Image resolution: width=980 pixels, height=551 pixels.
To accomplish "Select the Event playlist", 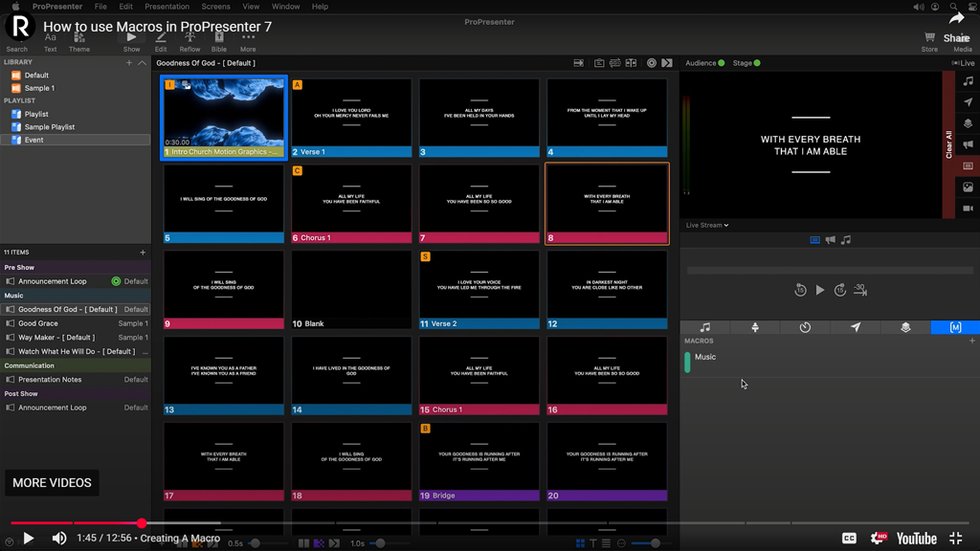I will point(75,140).
